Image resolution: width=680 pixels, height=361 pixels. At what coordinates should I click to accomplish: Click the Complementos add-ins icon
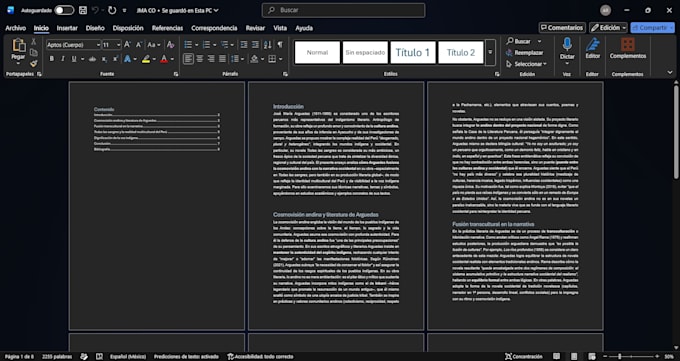click(x=628, y=44)
